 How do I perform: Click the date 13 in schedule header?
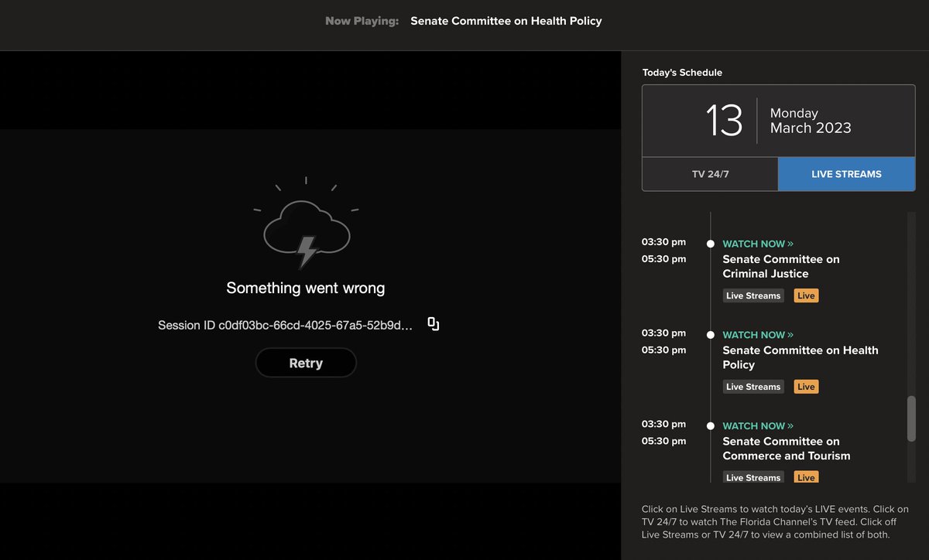(724, 121)
